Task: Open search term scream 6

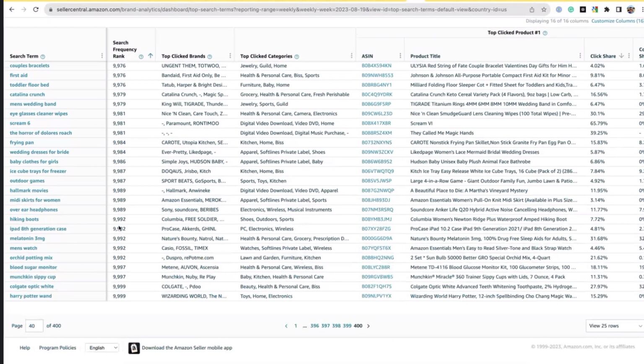Action: [x=20, y=123]
